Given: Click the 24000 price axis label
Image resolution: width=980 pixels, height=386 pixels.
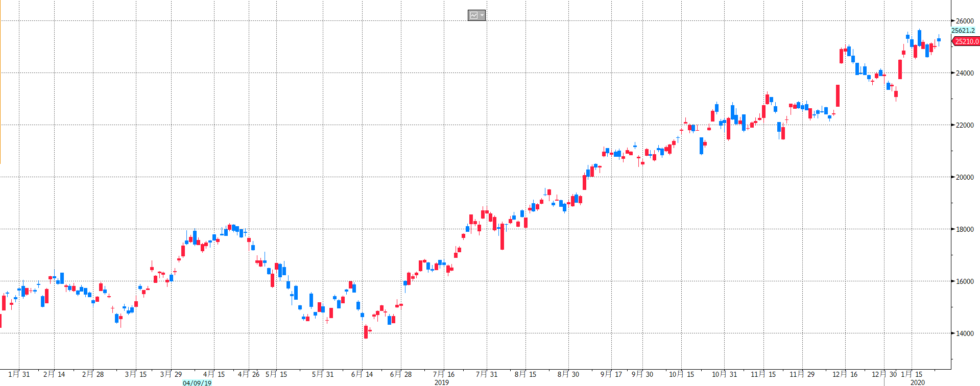Looking at the screenshot, I should pyautogui.click(x=965, y=73).
